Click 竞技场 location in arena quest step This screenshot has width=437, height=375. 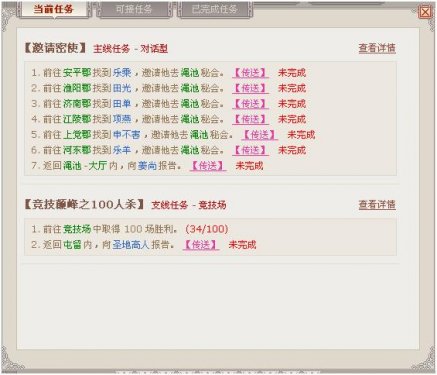pos(77,229)
